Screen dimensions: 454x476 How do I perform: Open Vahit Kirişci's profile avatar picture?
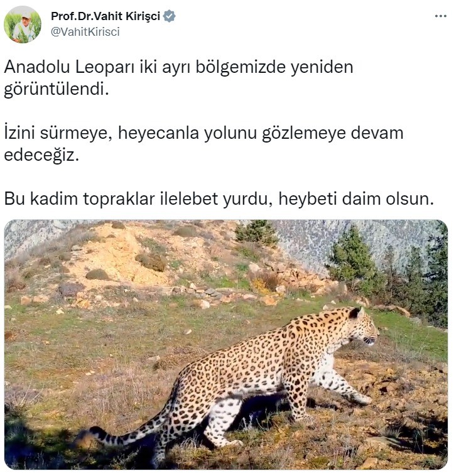22,24
